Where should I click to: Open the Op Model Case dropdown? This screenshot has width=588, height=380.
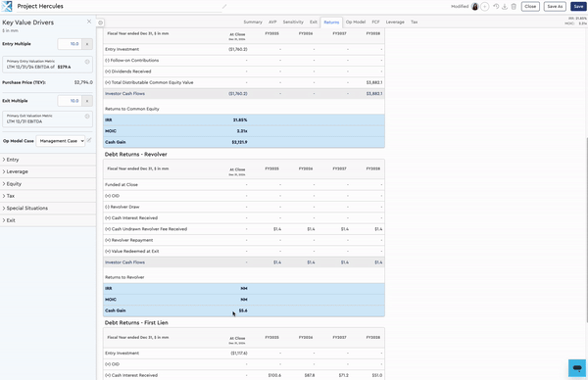point(61,141)
